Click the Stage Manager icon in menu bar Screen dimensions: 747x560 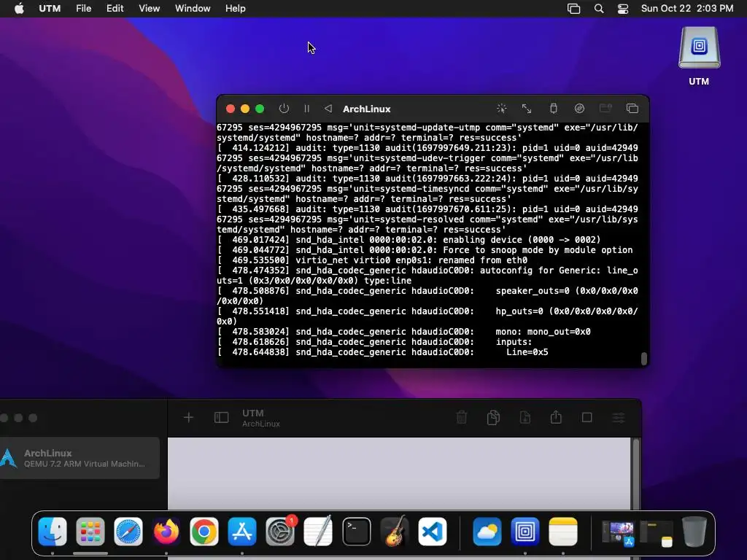click(x=573, y=9)
